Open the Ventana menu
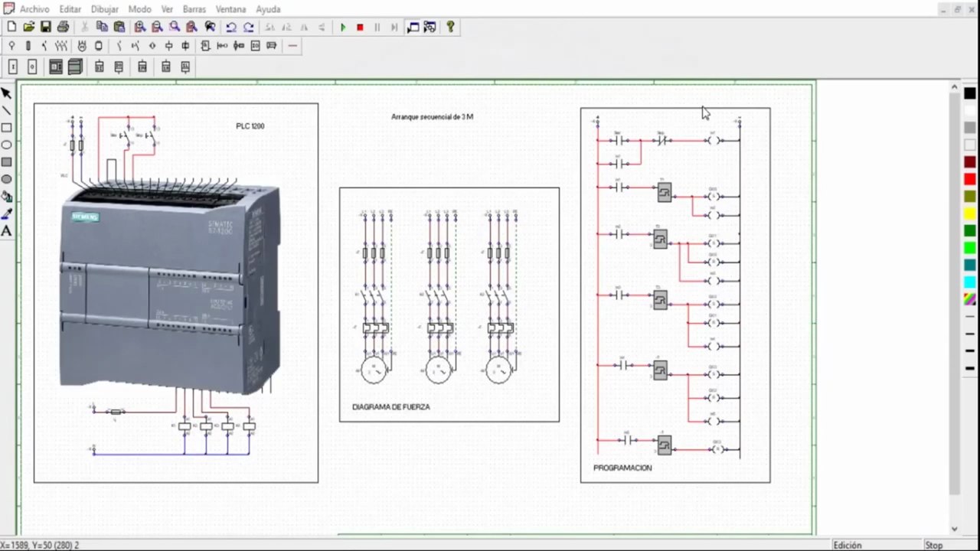 coord(230,9)
